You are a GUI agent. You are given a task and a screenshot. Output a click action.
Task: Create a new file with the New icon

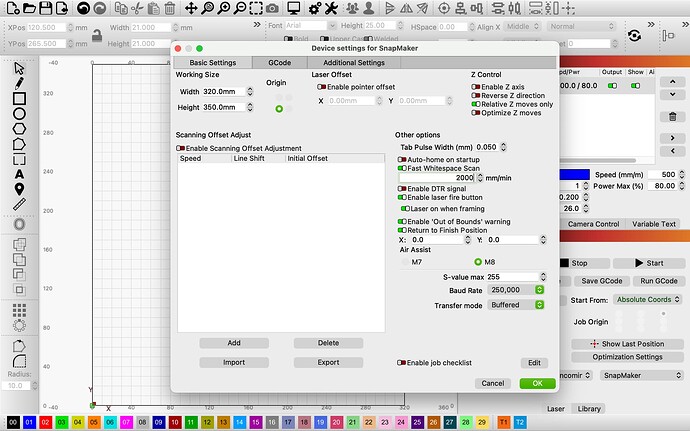13,8
